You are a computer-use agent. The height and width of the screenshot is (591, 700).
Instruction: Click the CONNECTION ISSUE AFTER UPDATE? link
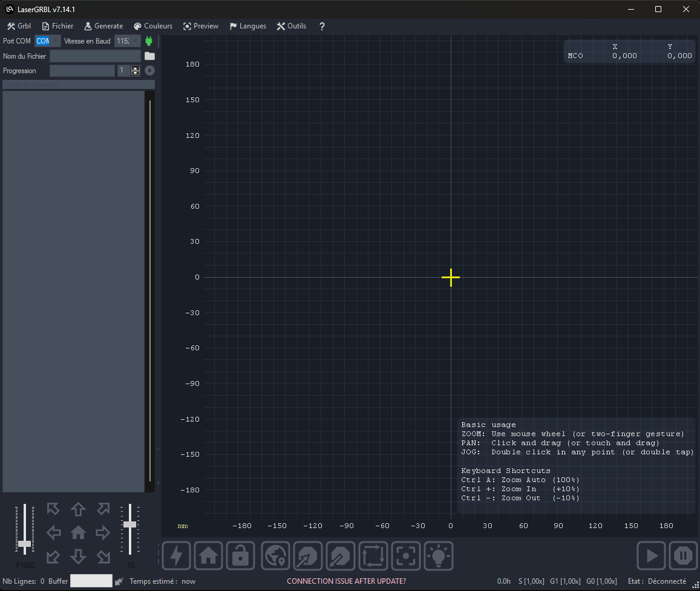tap(347, 581)
